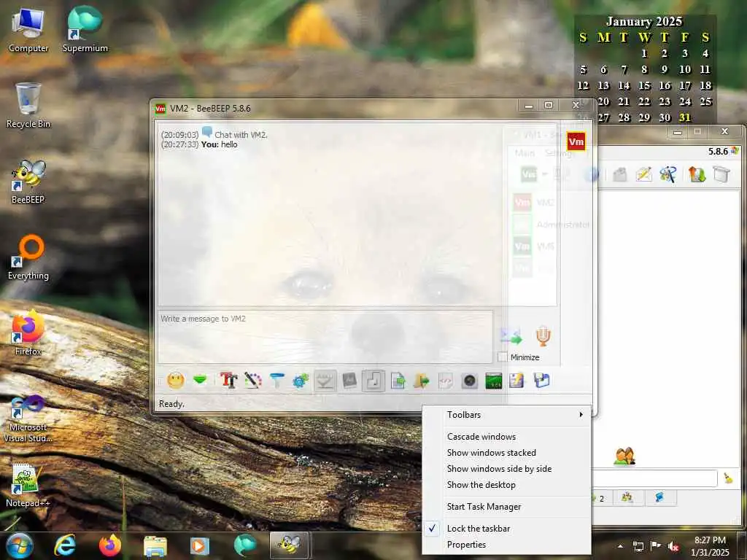Image resolution: width=747 pixels, height=560 pixels.
Task: Click the Action Center flag tray icon
Action: point(656,546)
